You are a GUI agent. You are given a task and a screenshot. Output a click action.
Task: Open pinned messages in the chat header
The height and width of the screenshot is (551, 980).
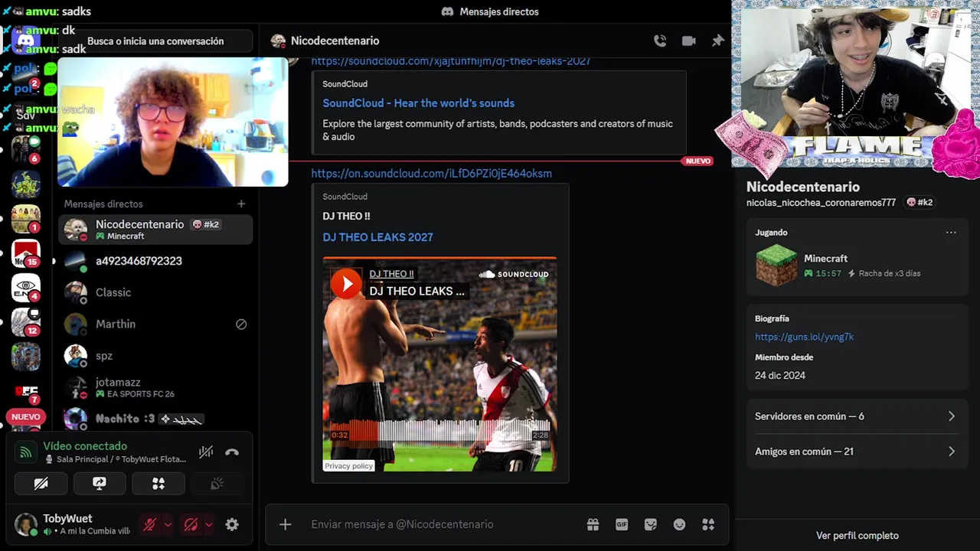717,41
